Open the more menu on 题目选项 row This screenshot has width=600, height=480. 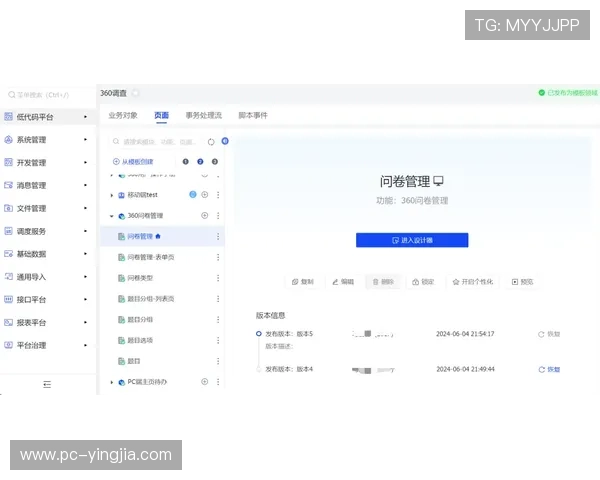[x=218, y=340]
